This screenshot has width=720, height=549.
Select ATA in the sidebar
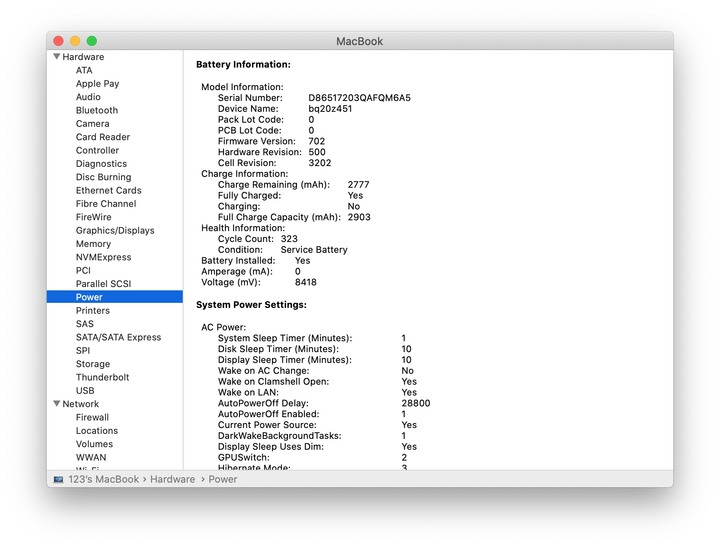pos(84,70)
